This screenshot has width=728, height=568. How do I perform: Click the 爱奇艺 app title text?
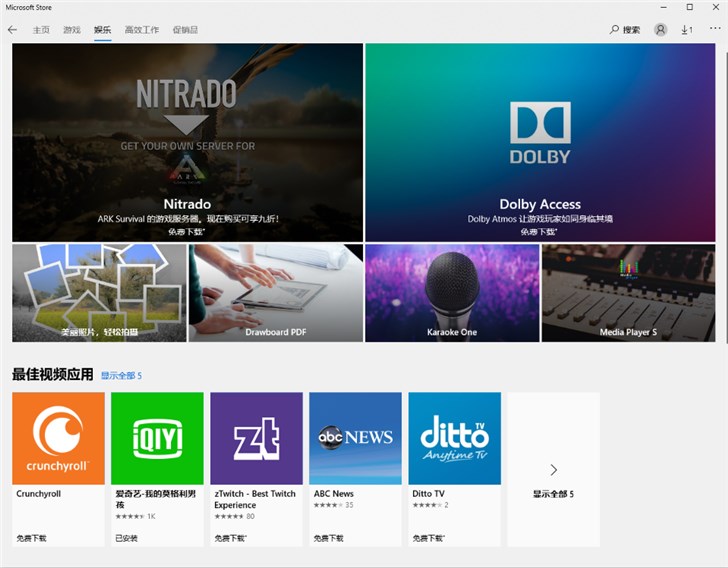[x=156, y=499]
